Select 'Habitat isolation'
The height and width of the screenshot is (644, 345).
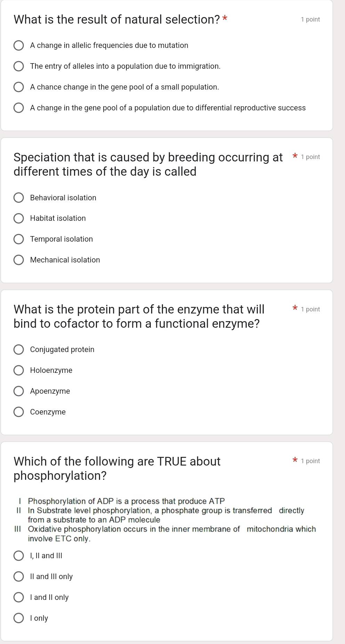pos(19,218)
